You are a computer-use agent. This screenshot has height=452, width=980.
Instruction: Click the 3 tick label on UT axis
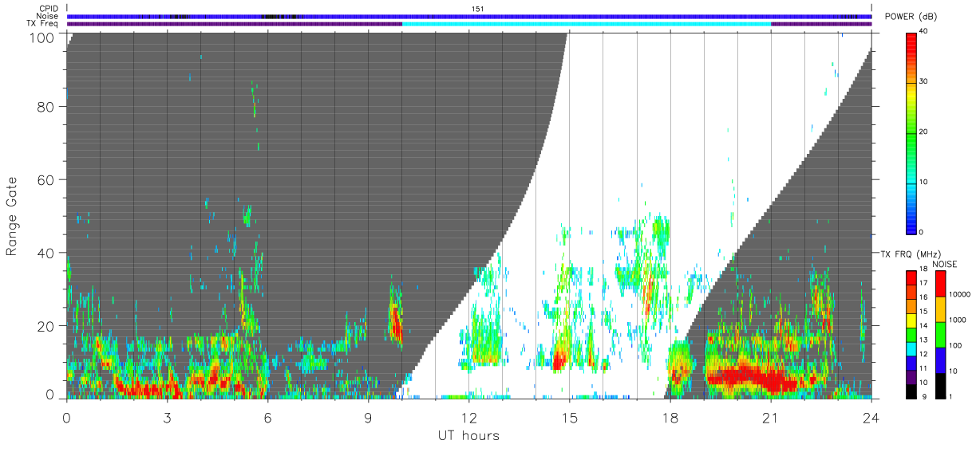[x=167, y=417]
